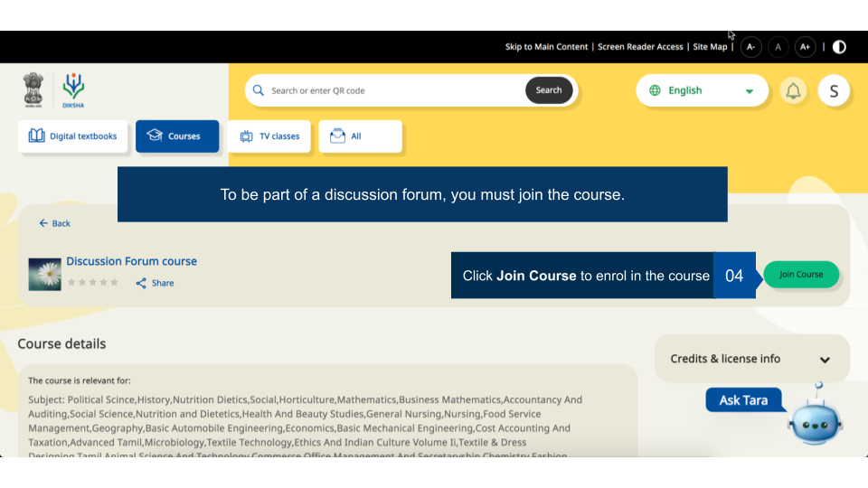Click the Search or enter QR code field
The height and width of the screenshot is (488, 868).
(393, 90)
